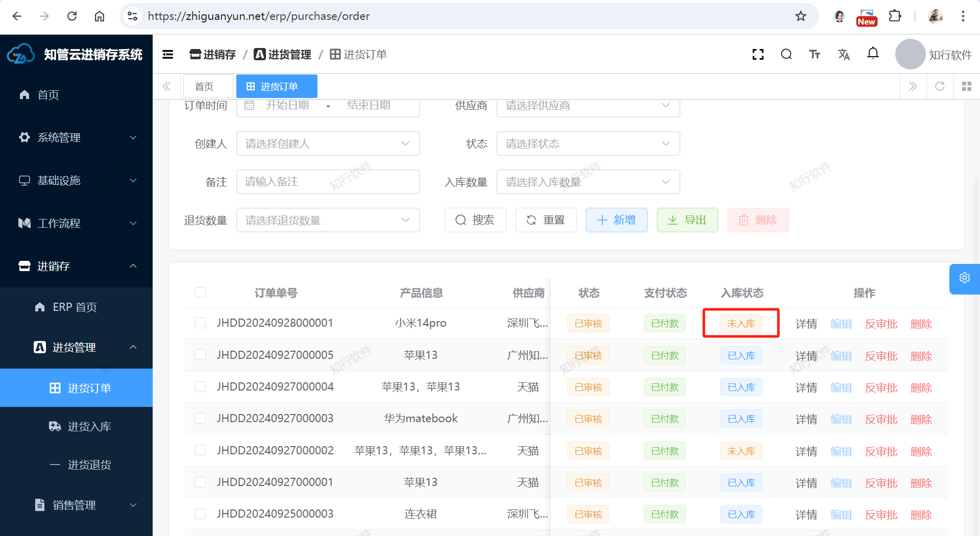This screenshot has height=536, width=980.
Task: Select the checkbox for order JHDD20240928000001
Action: click(x=200, y=323)
